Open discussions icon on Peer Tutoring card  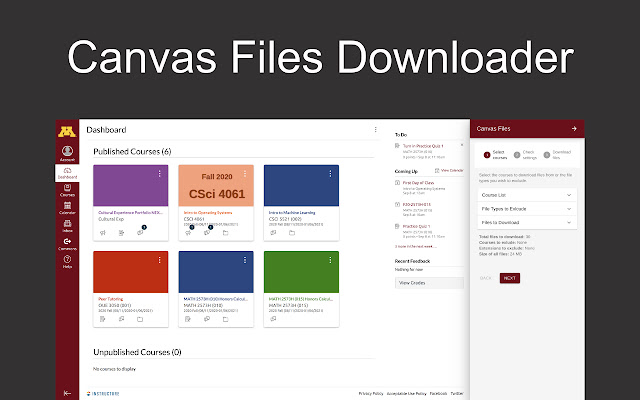[x=121, y=319]
